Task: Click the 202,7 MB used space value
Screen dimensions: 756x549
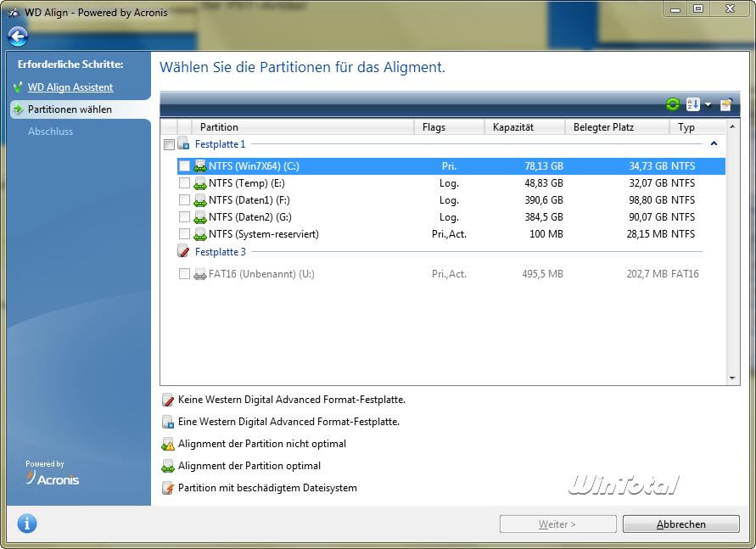Action: (647, 274)
